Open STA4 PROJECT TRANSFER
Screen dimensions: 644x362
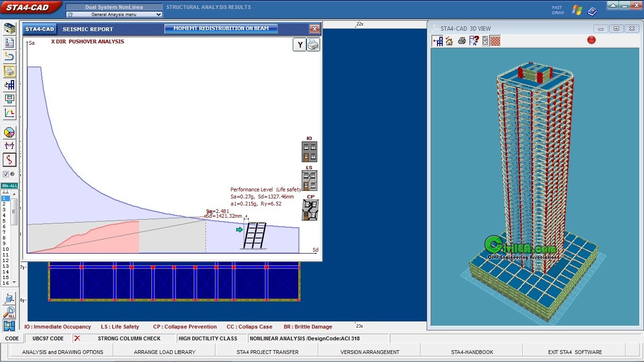coord(267,352)
